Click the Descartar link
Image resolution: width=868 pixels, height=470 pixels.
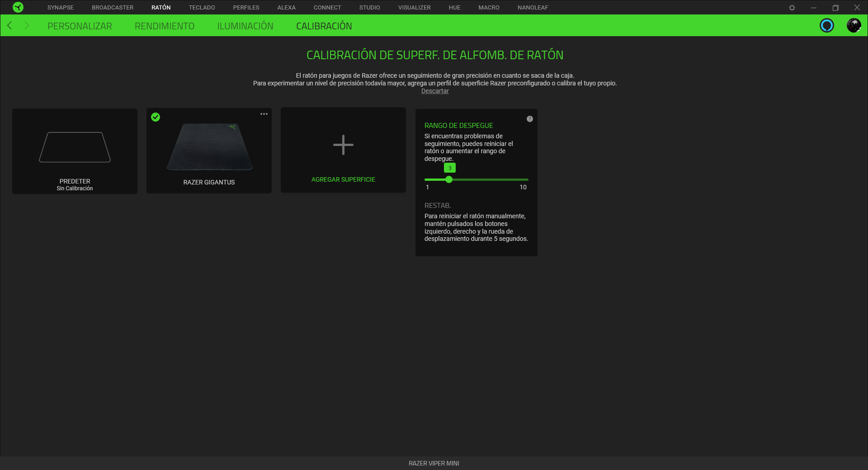[x=435, y=91]
